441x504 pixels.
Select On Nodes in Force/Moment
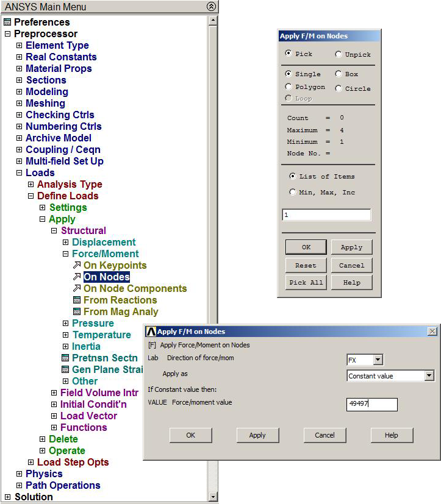(x=106, y=277)
